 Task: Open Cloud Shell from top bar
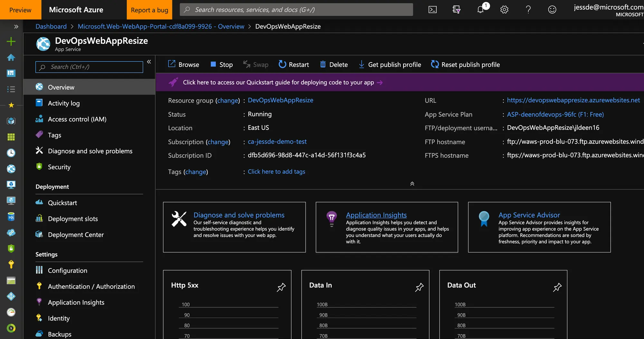[432, 10]
